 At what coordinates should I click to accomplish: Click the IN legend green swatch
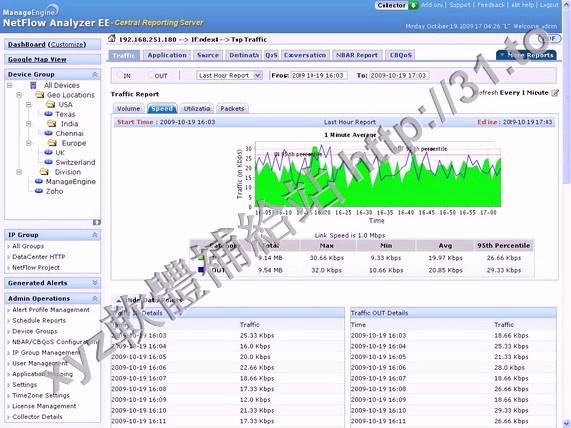[201, 258]
